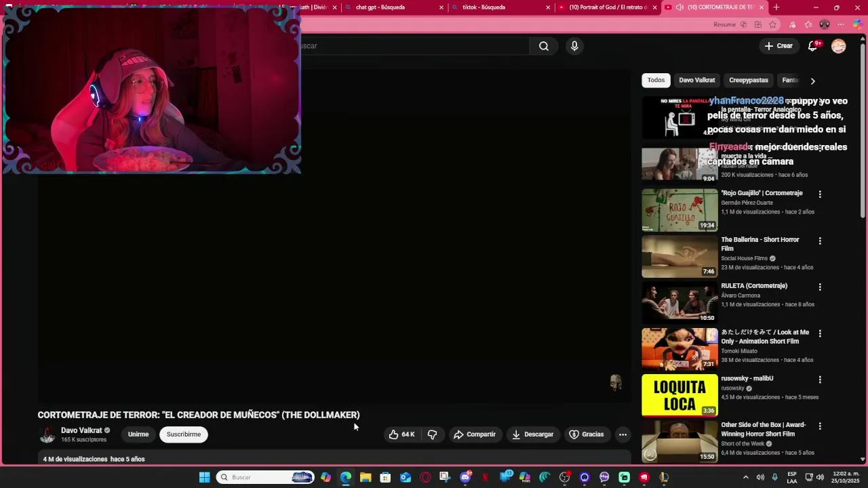Image resolution: width=868 pixels, height=488 pixels.
Task: Open options menu for Look at Me Only
Action: coord(820,333)
